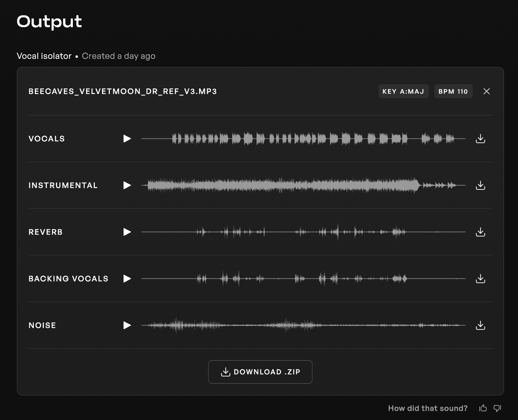518x420 pixels.
Task: Click the Download .ZIP button
Action: coord(260,372)
